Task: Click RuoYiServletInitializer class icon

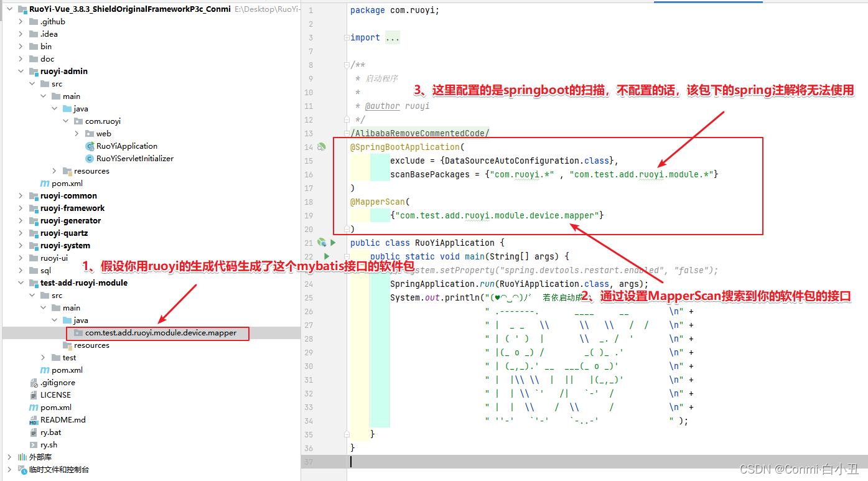Action: coord(90,158)
